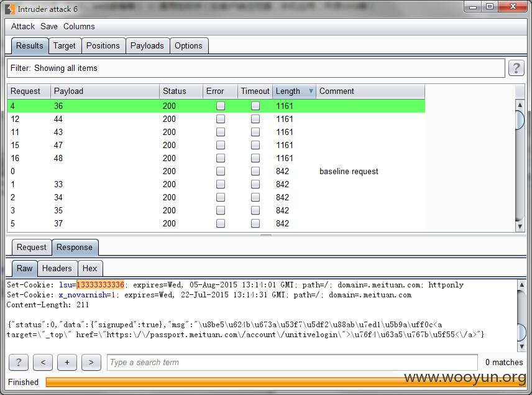Click the Burp Intruder window icon
The image size is (532, 395).
pos(10,9)
